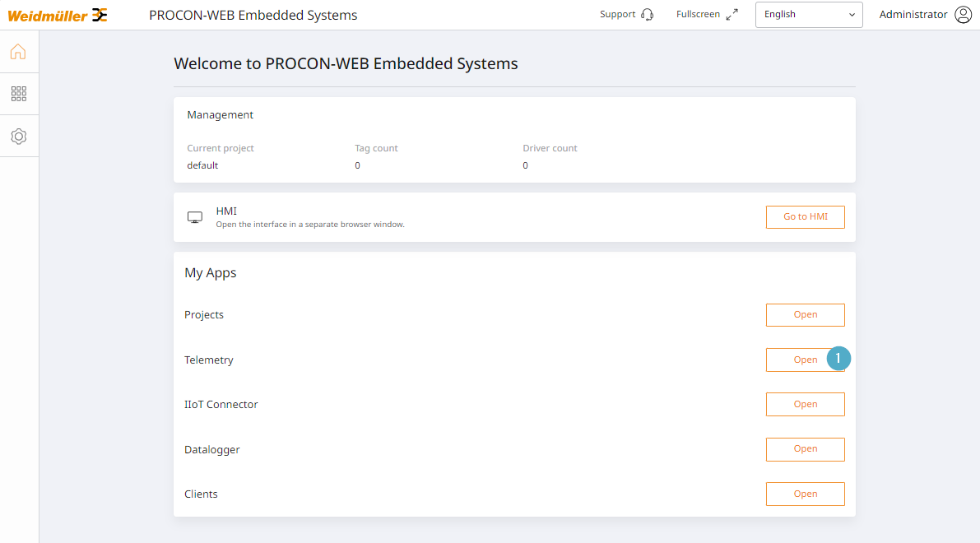Click the 'Welcome to PROCON-WEB Embedded Systems' heading
Image resolution: width=980 pixels, height=543 pixels.
(x=346, y=63)
